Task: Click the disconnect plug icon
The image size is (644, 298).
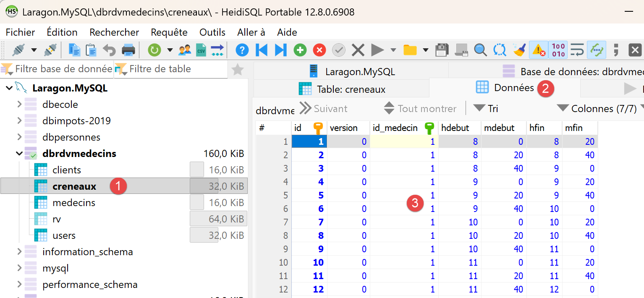Action: [x=50, y=50]
